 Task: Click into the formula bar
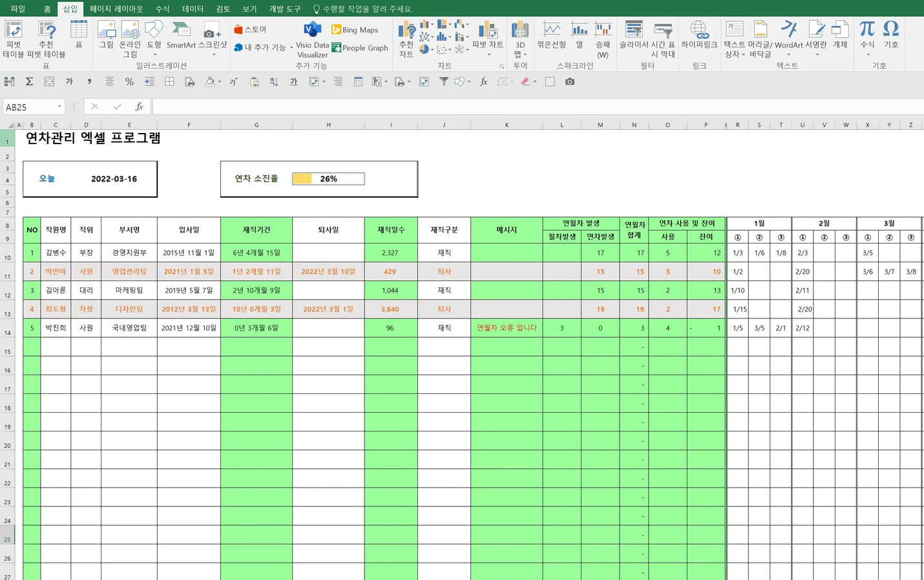(538, 107)
